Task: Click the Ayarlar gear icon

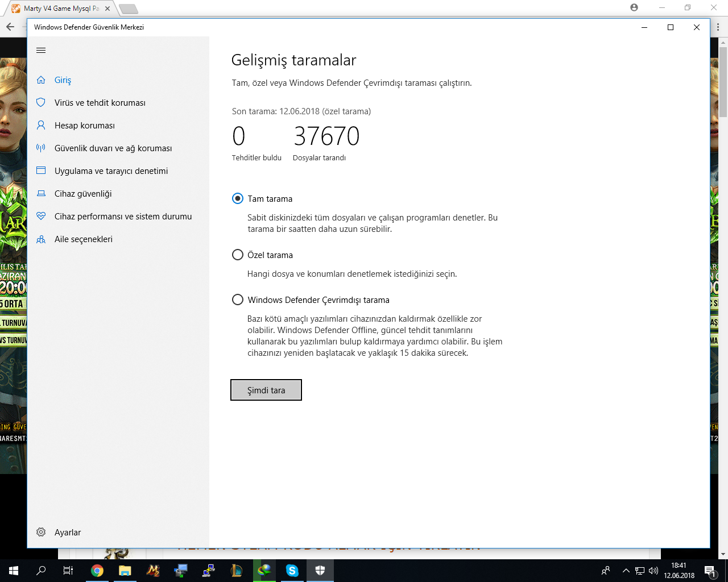Action: [41, 532]
